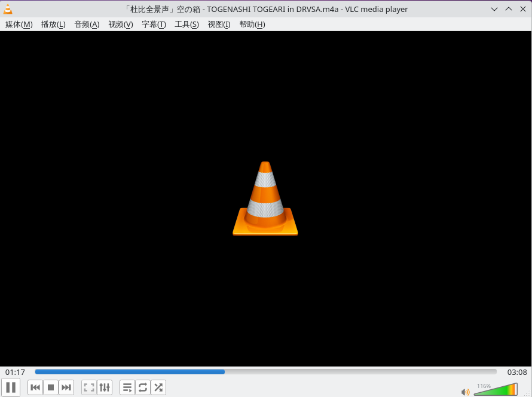Viewport: 532px width, 397px height.
Task: Maximize the VLC window
Action: tap(509, 9)
